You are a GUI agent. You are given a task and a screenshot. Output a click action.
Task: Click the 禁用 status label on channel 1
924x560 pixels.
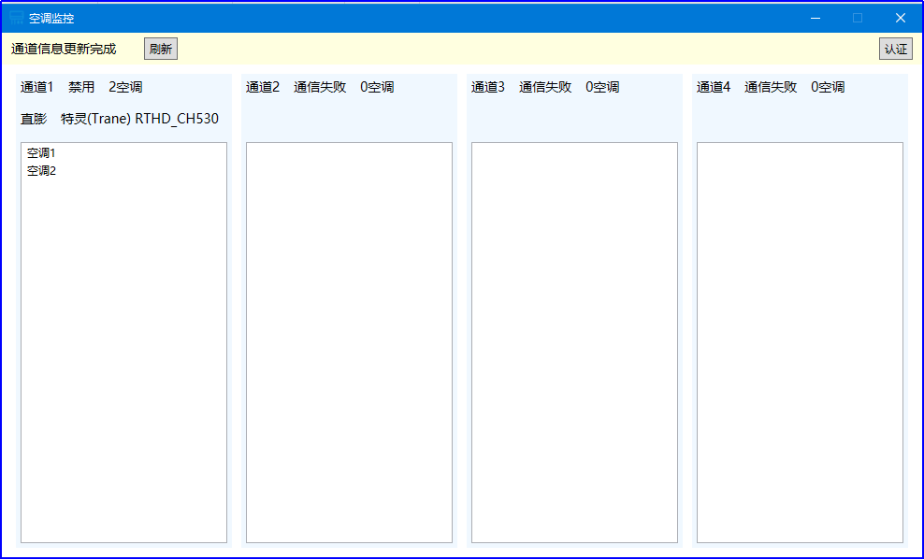(x=81, y=86)
